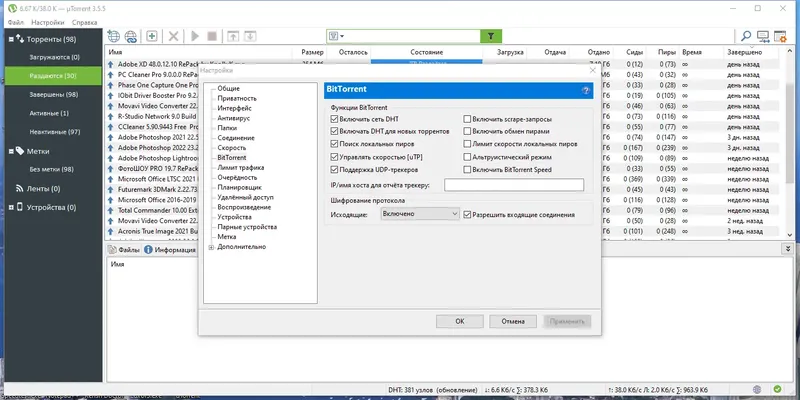The width and height of the screenshot is (800, 400).
Task: Open the search engine dropdown arrow
Action: click(x=342, y=36)
